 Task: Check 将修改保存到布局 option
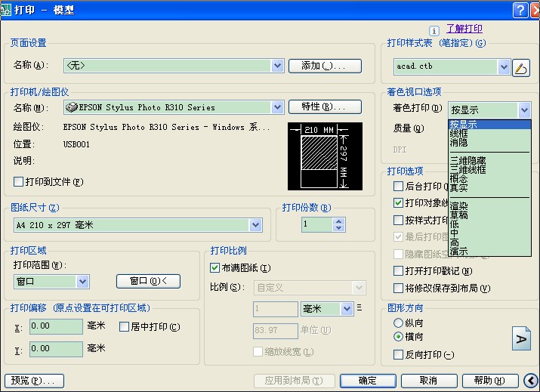click(398, 288)
